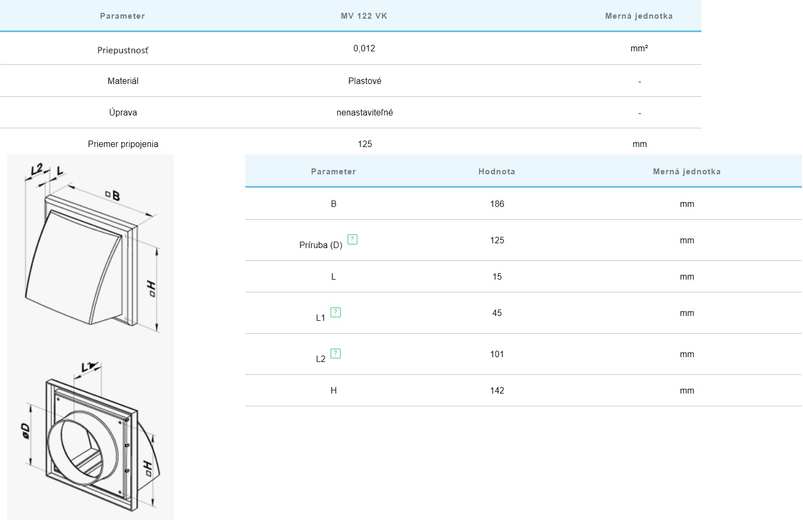Click the Hodnota column header

497,172
